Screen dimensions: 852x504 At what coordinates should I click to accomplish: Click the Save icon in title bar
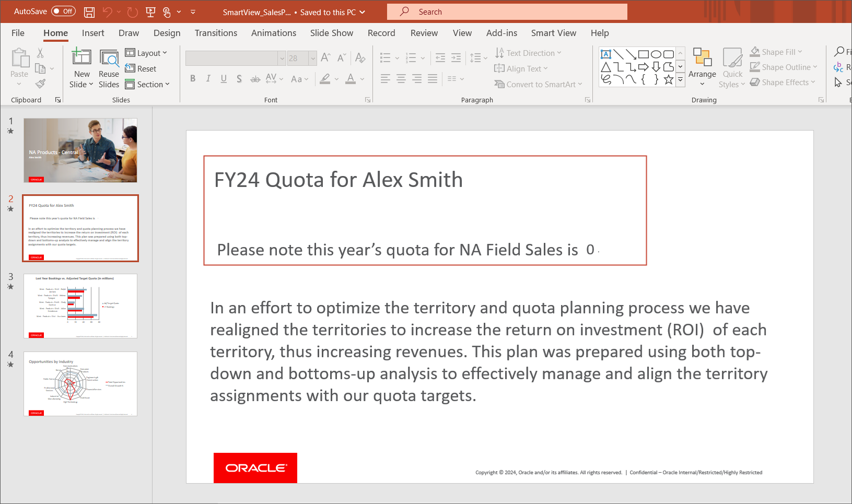coord(89,11)
